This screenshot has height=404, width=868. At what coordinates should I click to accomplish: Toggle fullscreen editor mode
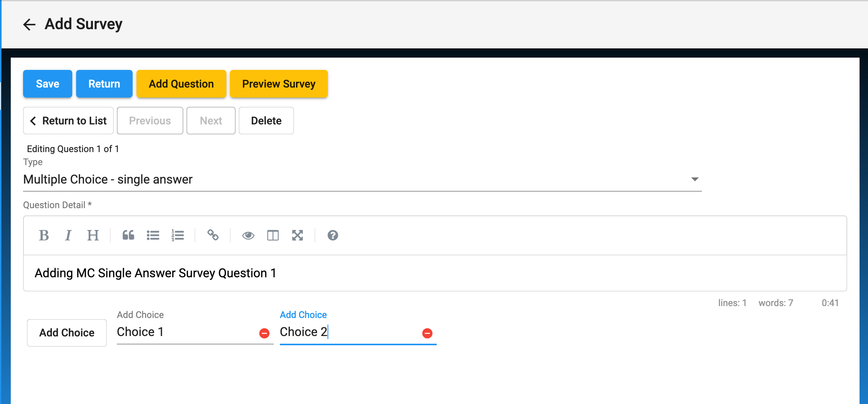(298, 235)
